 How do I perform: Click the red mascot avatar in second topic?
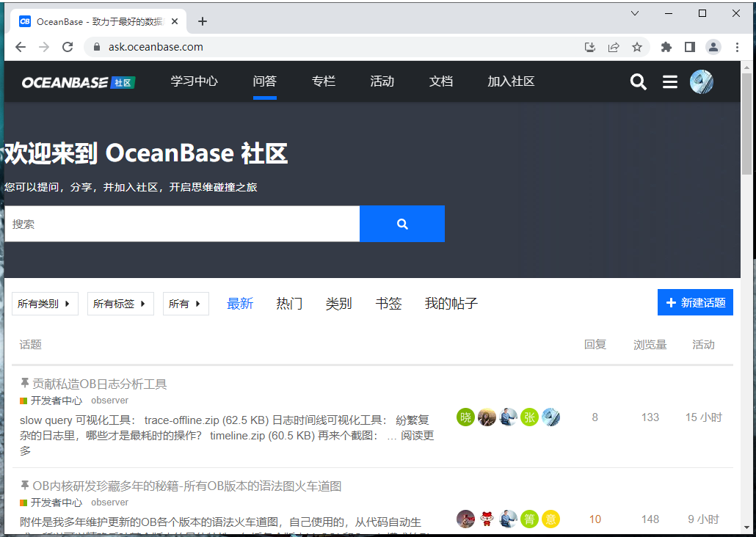[487, 519]
